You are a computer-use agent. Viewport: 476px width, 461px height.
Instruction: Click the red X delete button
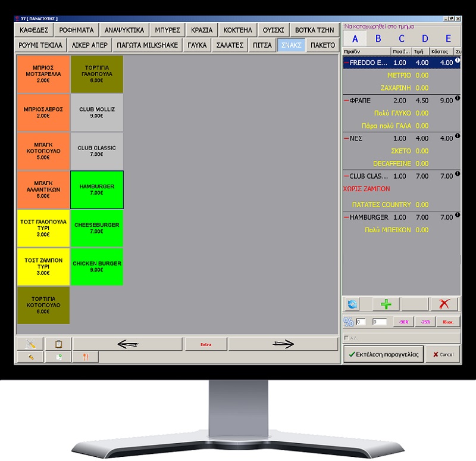coord(444,304)
